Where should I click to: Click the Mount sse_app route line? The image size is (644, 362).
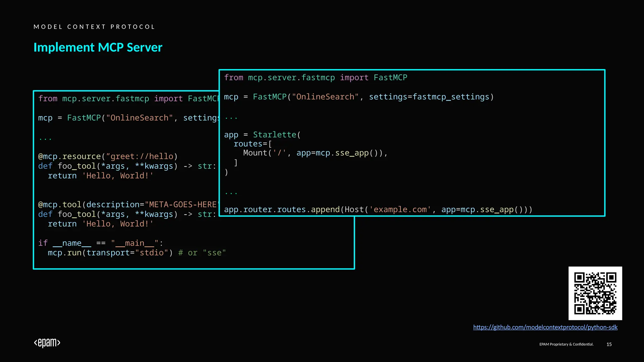(x=315, y=153)
